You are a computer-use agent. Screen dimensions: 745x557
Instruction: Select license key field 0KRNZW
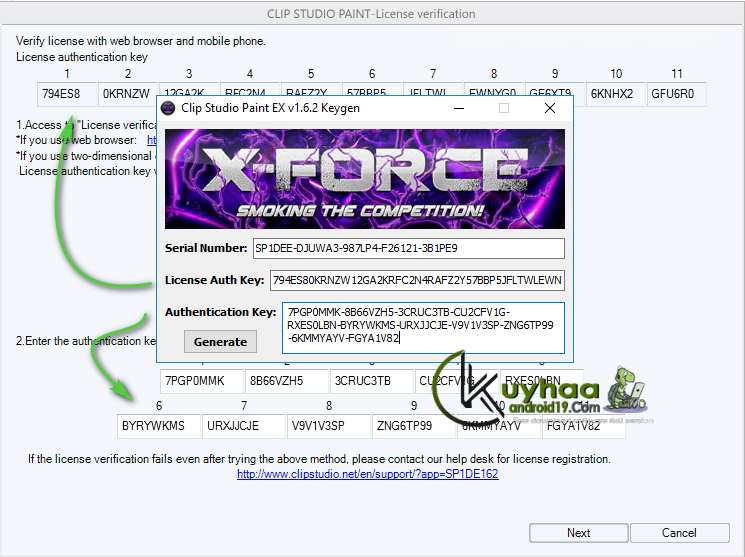(x=127, y=94)
